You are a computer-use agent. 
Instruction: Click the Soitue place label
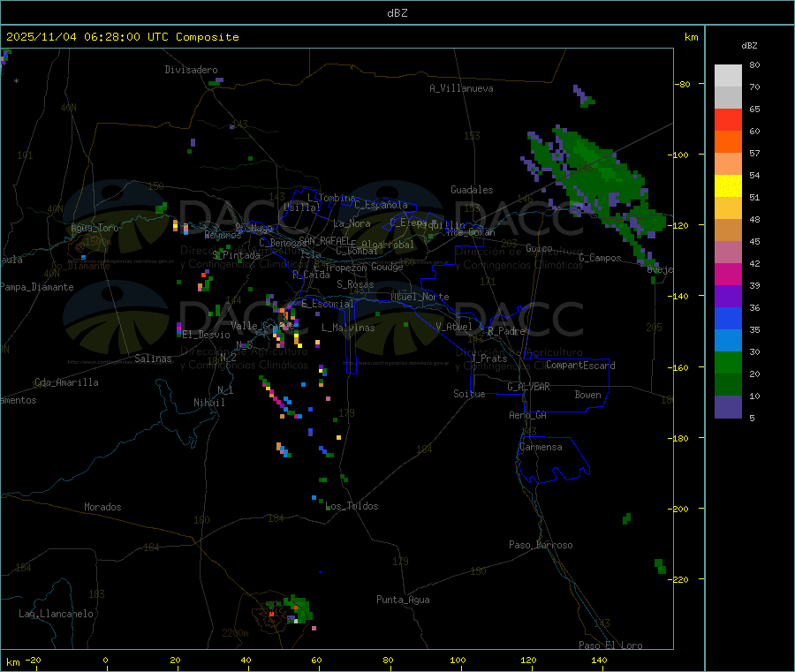[469, 394]
